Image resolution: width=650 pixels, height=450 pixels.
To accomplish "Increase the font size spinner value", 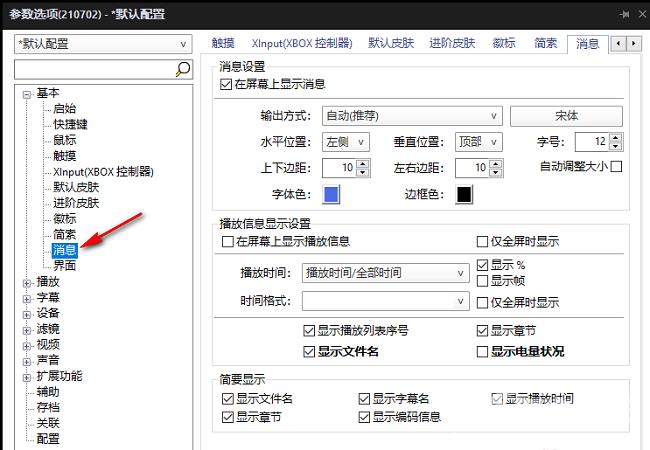I will click(615, 138).
